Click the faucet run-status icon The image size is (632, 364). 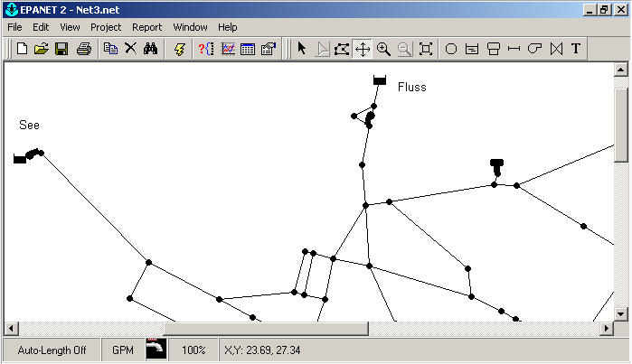tap(156, 350)
